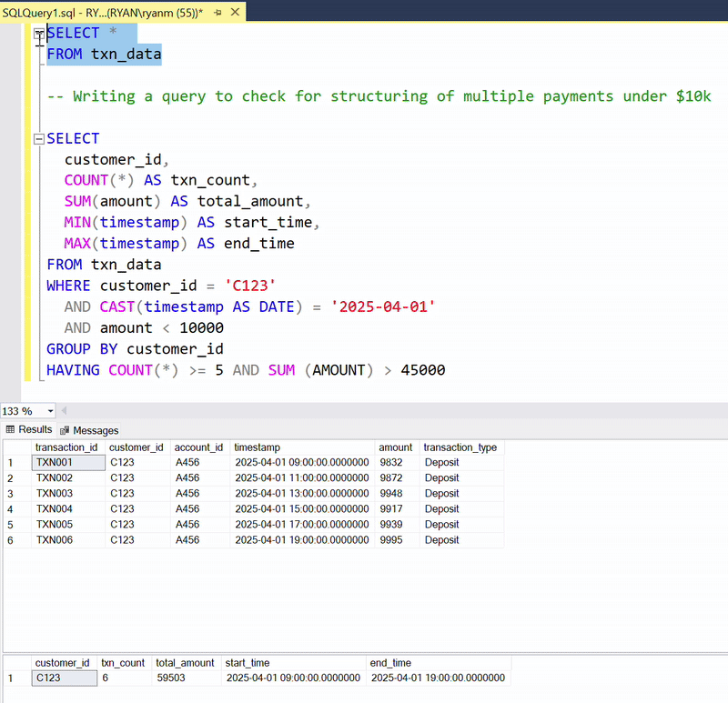The height and width of the screenshot is (703, 728).
Task: Click the transaction_id column header
Action: pos(66,447)
